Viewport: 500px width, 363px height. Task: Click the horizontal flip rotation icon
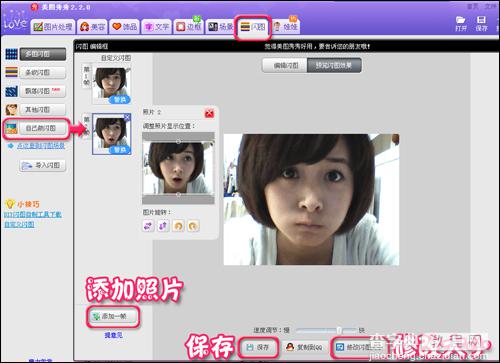click(148, 226)
